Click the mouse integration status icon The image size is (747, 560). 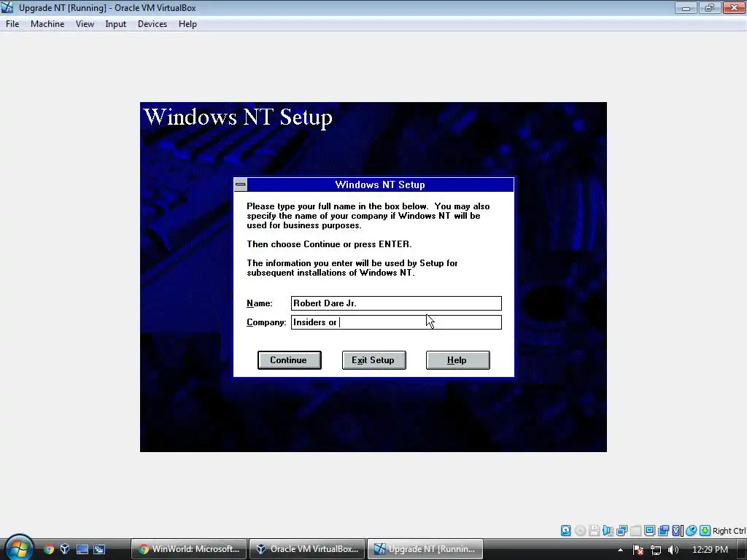(x=692, y=531)
